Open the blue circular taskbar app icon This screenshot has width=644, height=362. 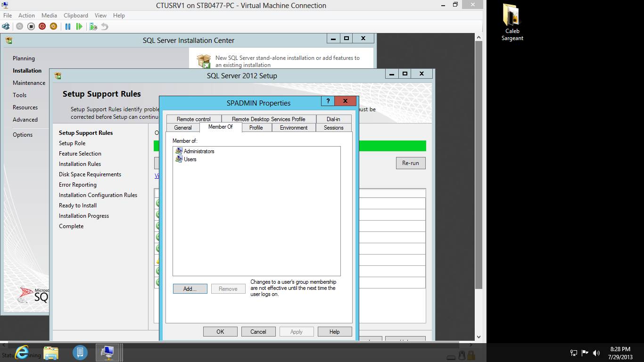80,352
